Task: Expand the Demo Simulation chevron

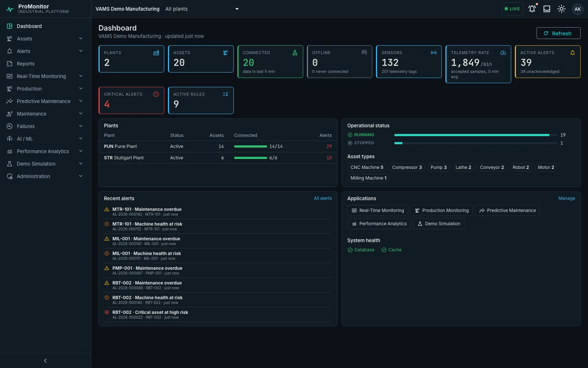Action: coord(81,164)
